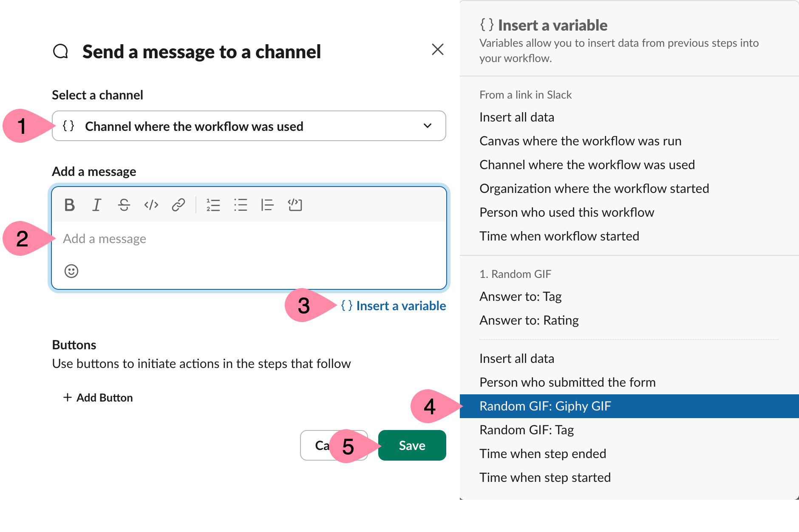Apply italic formatting to message
The height and width of the screenshot is (532, 799).
pyautogui.click(x=97, y=205)
